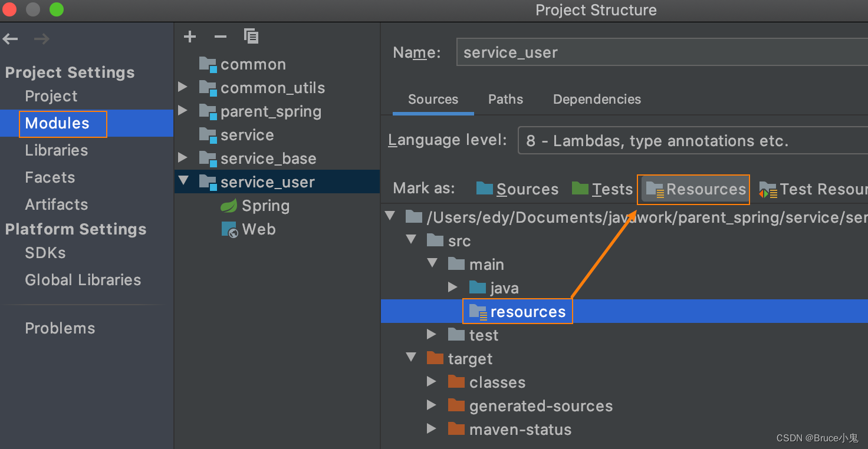Select the main folder in tree
Image resolution: width=868 pixels, height=449 pixels.
coord(486,265)
